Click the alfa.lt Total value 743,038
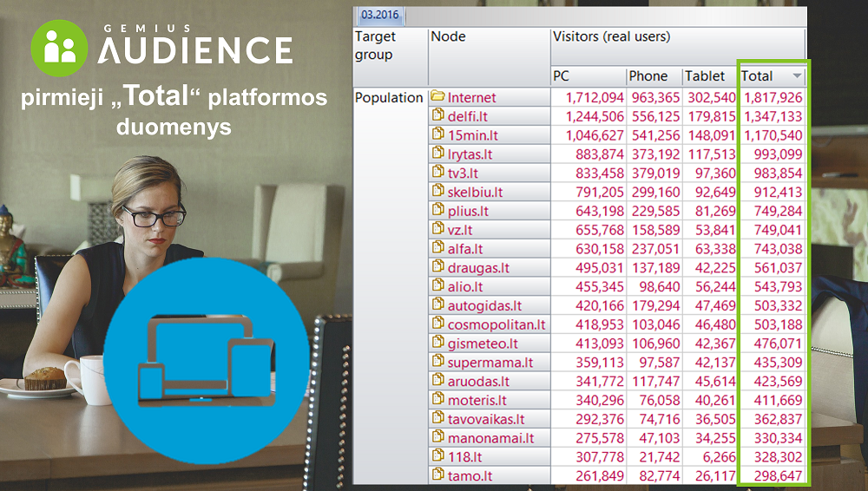 pyautogui.click(x=778, y=249)
